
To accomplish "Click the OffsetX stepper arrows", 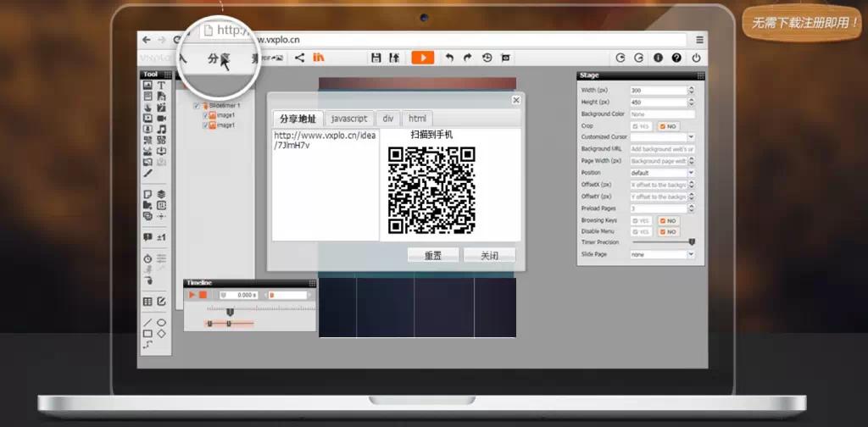I will click(x=691, y=184).
